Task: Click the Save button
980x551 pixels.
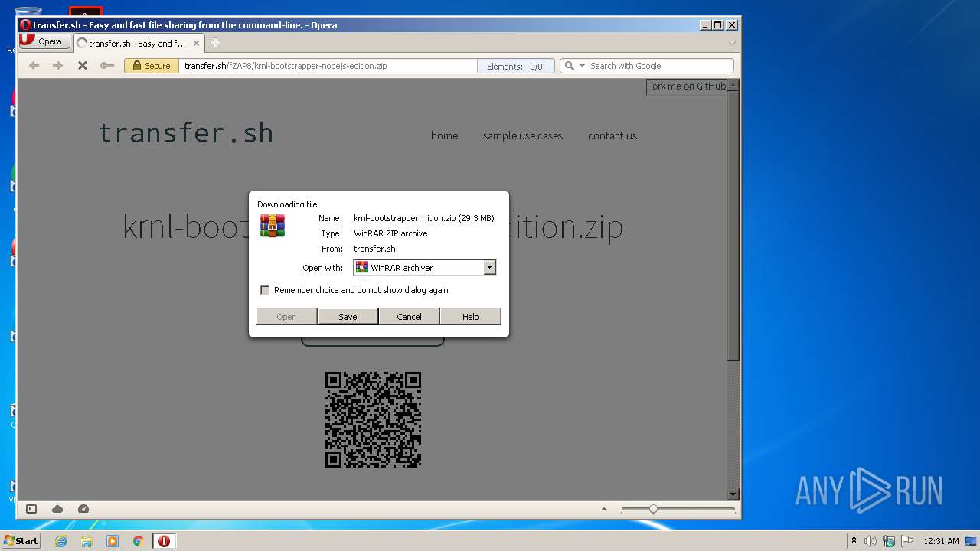Action: 348,317
